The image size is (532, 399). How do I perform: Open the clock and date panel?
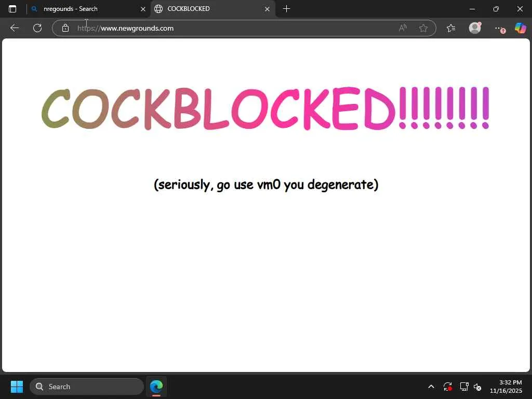(506, 387)
